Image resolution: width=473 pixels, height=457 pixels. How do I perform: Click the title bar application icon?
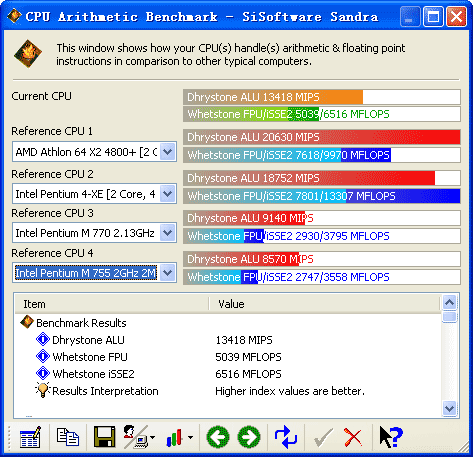14,16
